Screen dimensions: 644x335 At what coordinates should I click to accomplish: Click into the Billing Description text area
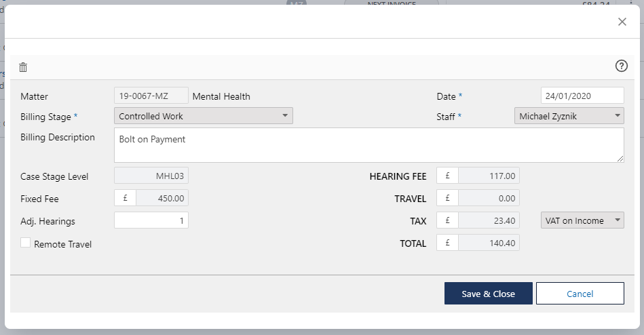pyautogui.click(x=368, y=145)
